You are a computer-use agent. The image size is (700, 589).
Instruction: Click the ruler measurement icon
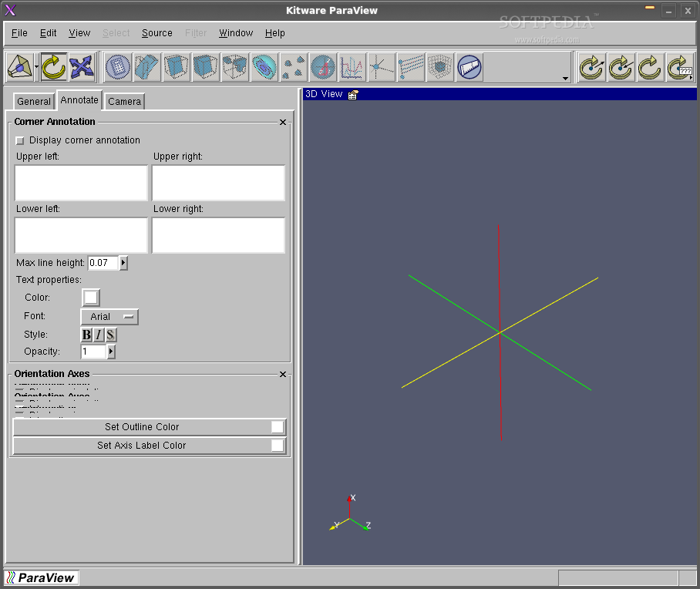(x=469, y=67)
